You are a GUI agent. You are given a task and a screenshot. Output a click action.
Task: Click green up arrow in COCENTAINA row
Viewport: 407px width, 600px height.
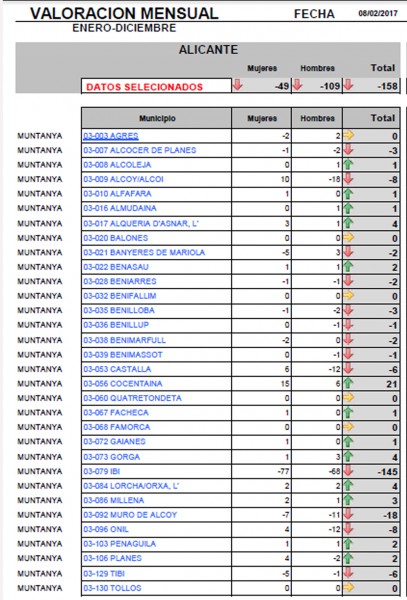348,383
